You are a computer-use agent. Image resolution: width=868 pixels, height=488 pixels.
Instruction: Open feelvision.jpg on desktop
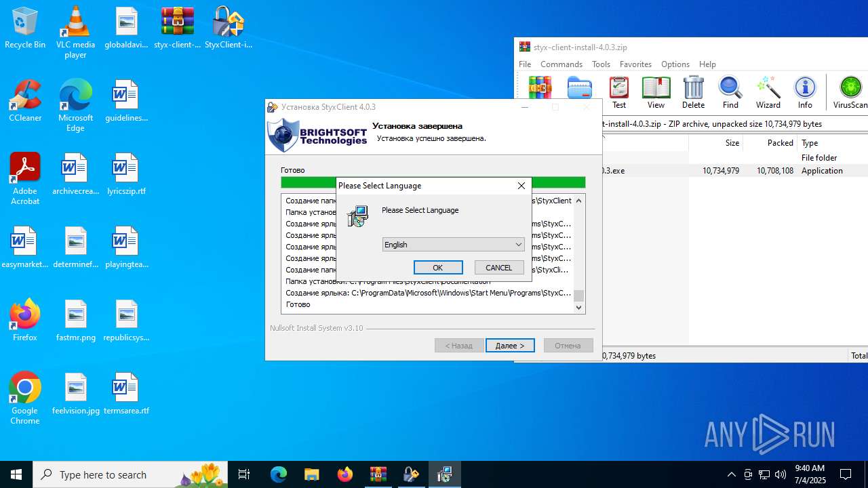pyautogui.click(x=75, y=394)
